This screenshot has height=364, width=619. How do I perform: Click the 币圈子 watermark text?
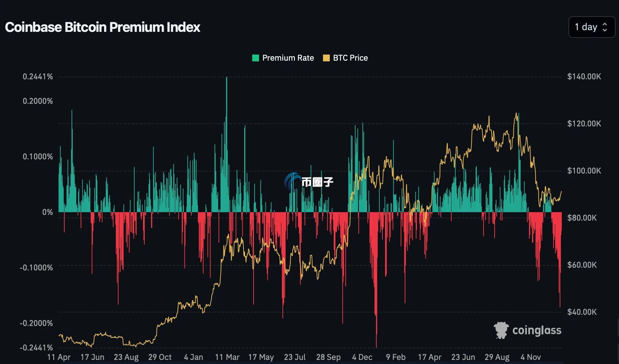point(317,182)
